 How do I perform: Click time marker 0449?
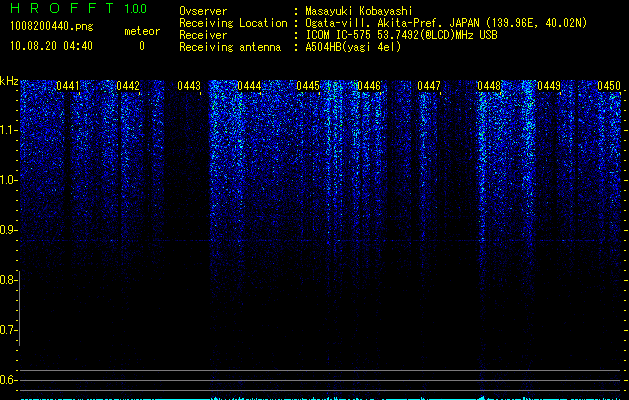(x=549, y=86)
